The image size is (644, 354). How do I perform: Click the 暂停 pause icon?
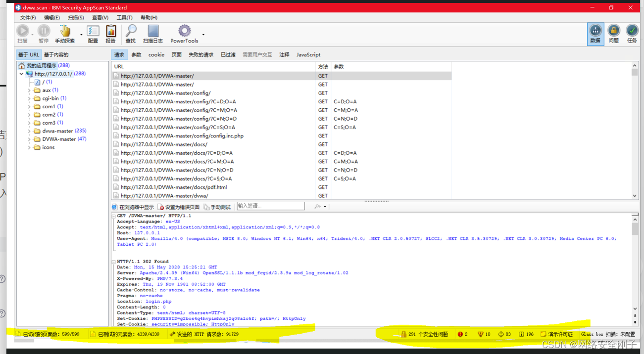point(44,31)
